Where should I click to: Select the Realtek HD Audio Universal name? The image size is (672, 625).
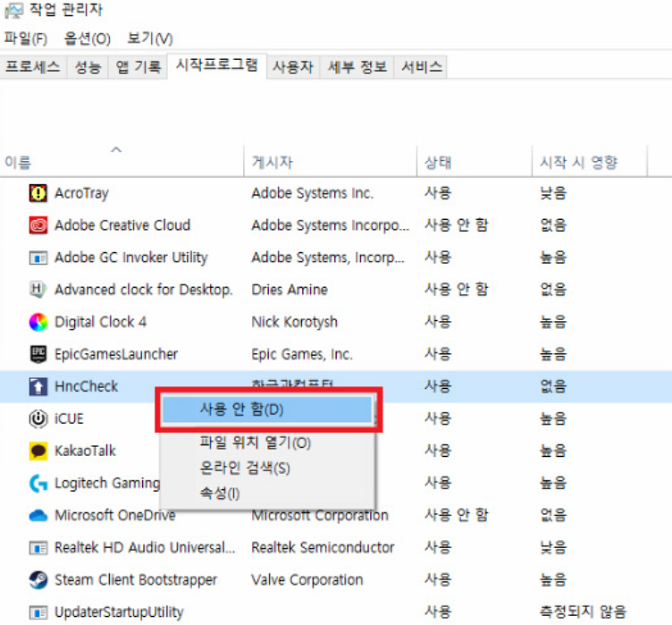click(x=145, y=548)
